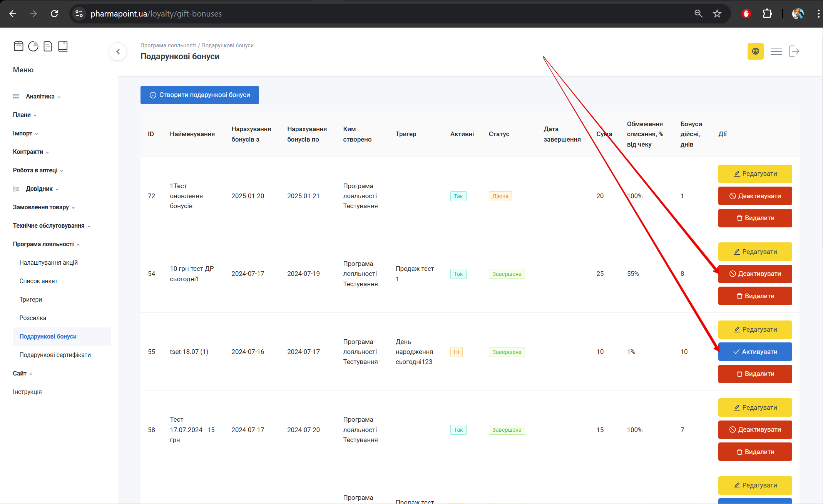
Task: Click trigger text День народження сьогодні123
Action: (414, 352)
